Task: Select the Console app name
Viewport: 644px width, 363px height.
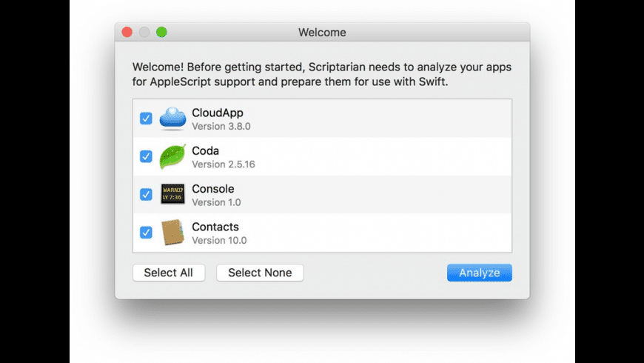Action: (212, 189)
